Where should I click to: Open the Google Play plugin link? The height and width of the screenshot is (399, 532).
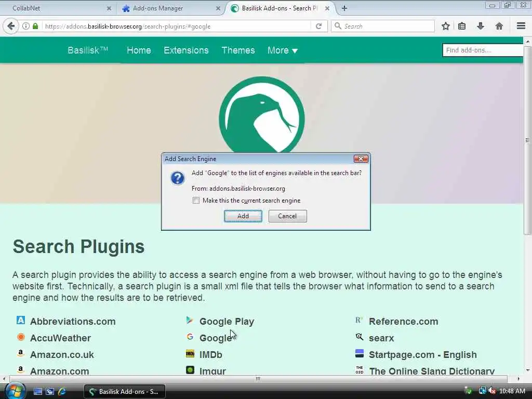[x=227, y=321]
